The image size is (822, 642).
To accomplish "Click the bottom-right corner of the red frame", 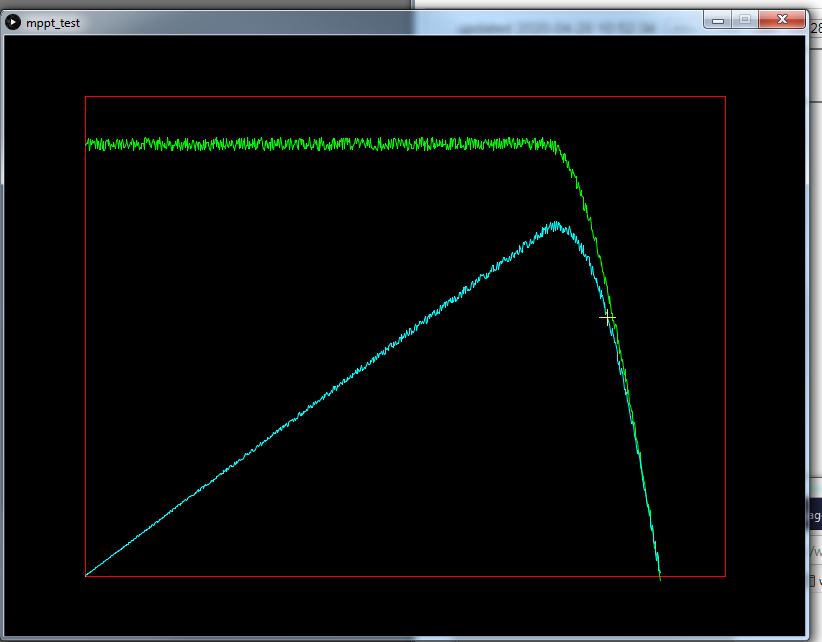I will [725, 576].
